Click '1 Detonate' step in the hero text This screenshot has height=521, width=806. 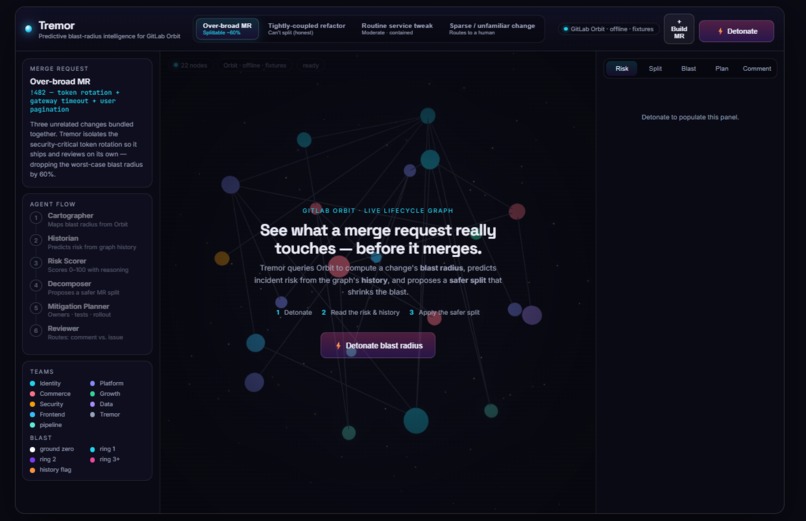click(x=294, y=312)
